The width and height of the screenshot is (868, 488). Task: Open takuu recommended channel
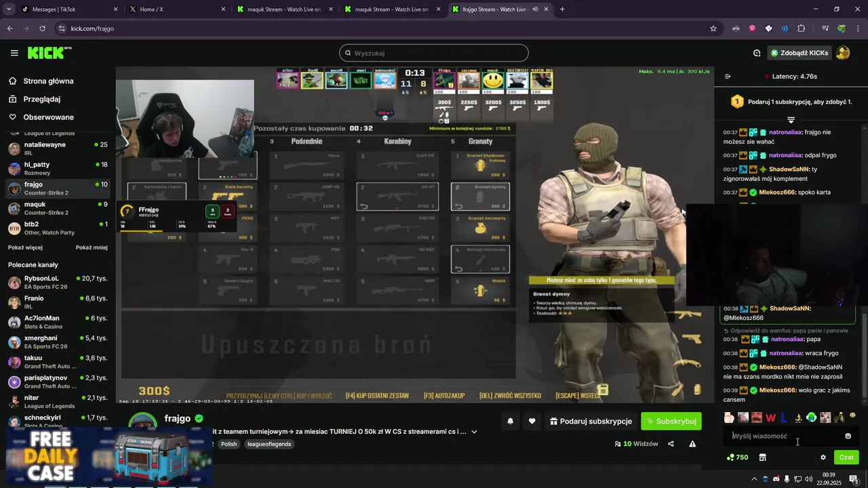pyautogui.click(x=58, y=362)
